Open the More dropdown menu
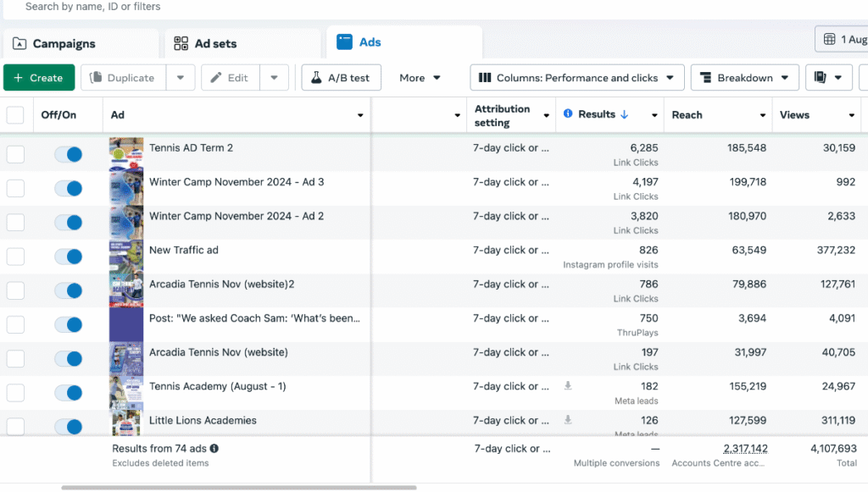This screenshot has width=868, height=492. coord(420,78)
